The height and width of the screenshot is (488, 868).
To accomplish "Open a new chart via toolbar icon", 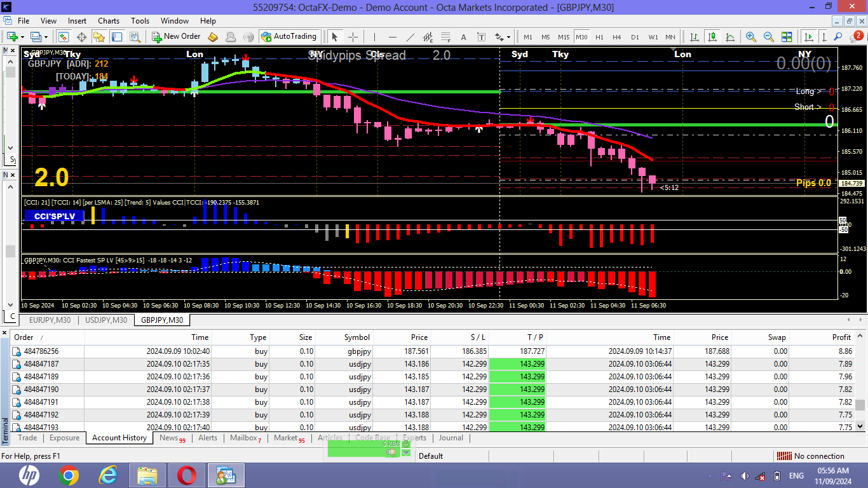I will [x=11, y=37].
